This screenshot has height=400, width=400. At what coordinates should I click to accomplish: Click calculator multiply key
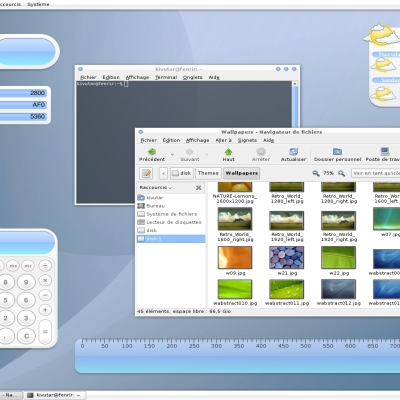pos(45,280)
